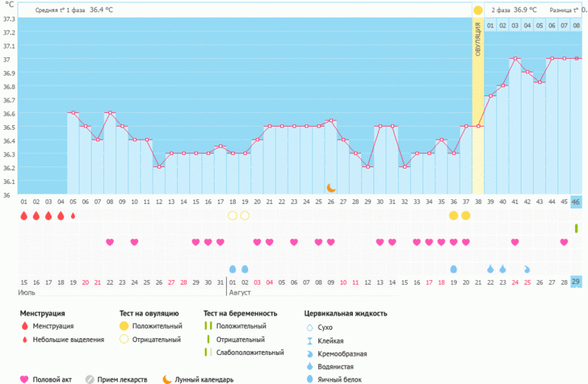The height and width of the screenshot is (384, 588).
Task: Click Лунный календарь legend entry
Action: [199, 379]
